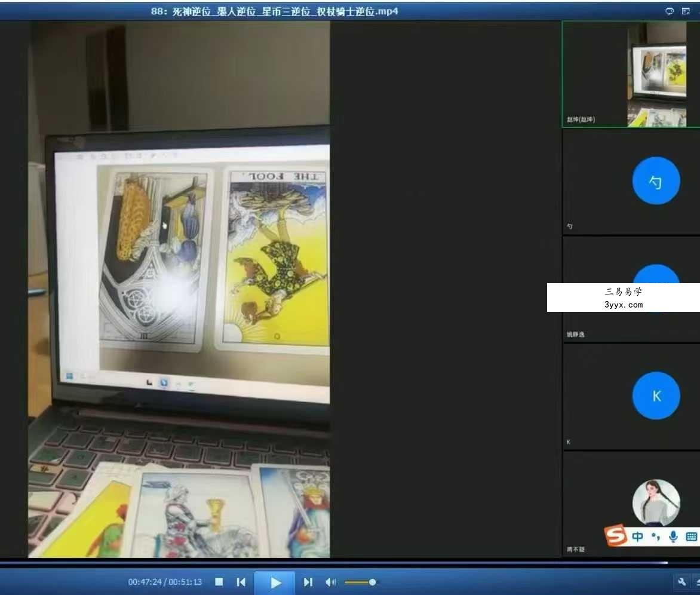Stop the video playback
The image size is (700, 595).
pyautogui.click(x=219, y=582)
